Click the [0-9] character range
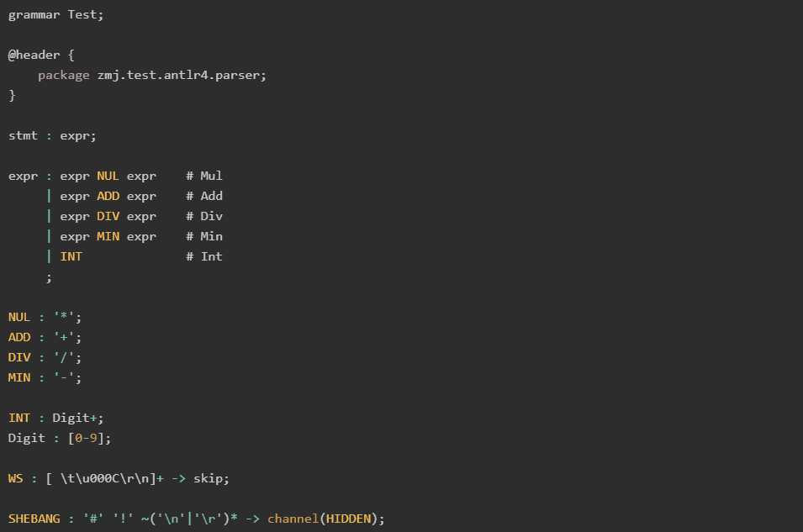The width and height of the screenshot is (803, 532). tap(86, 439)
